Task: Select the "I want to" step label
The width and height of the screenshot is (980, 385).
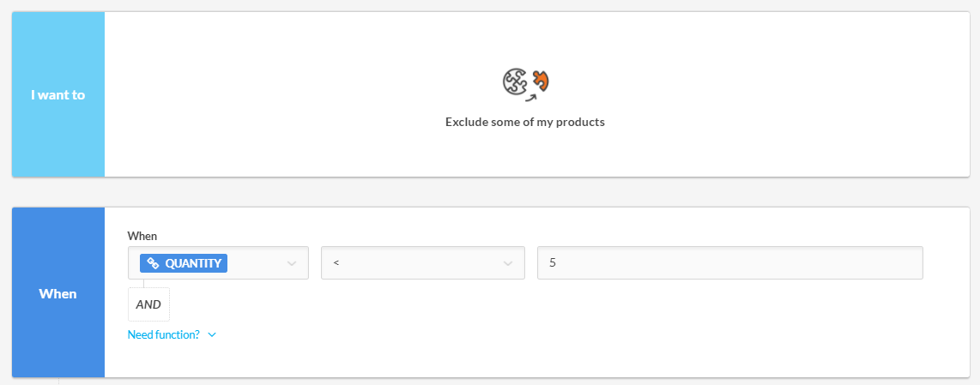Action: (58, 95)
